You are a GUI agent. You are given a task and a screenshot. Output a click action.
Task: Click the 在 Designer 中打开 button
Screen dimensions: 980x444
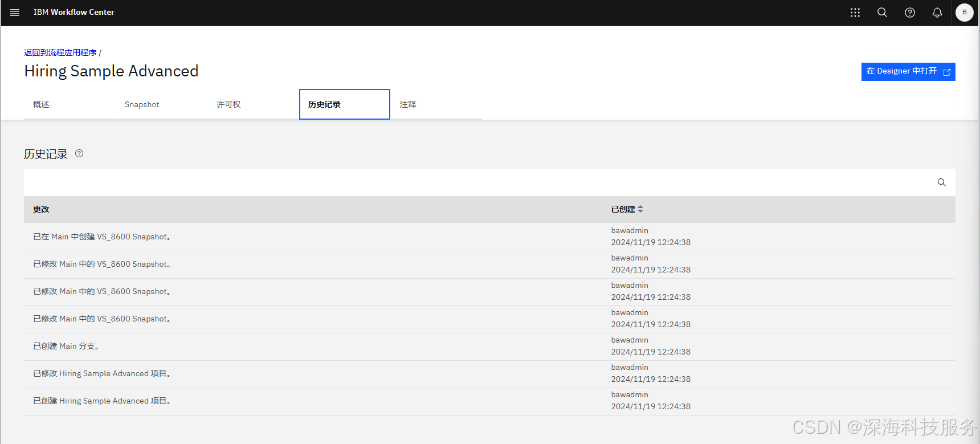coord(908,72)
